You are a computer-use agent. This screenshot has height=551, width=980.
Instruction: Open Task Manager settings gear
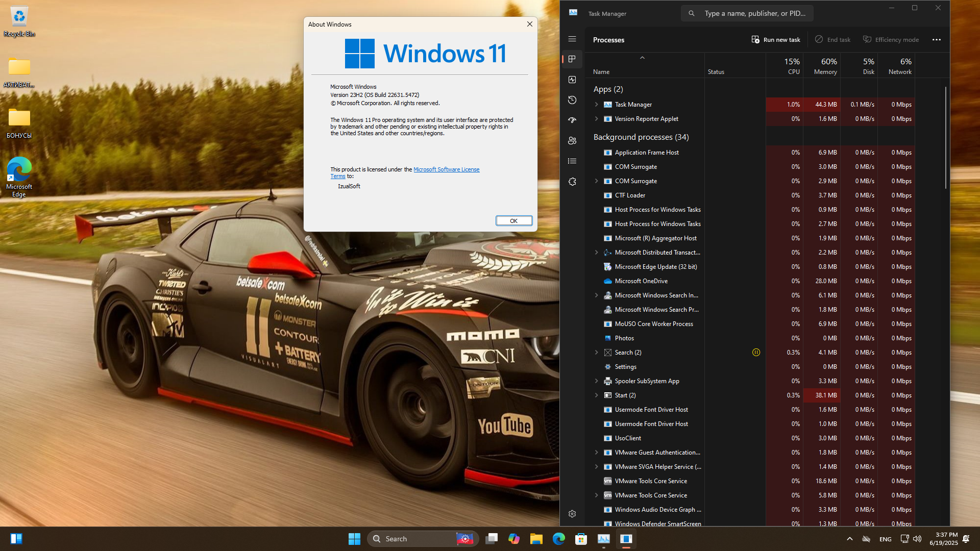click(572, 514)
